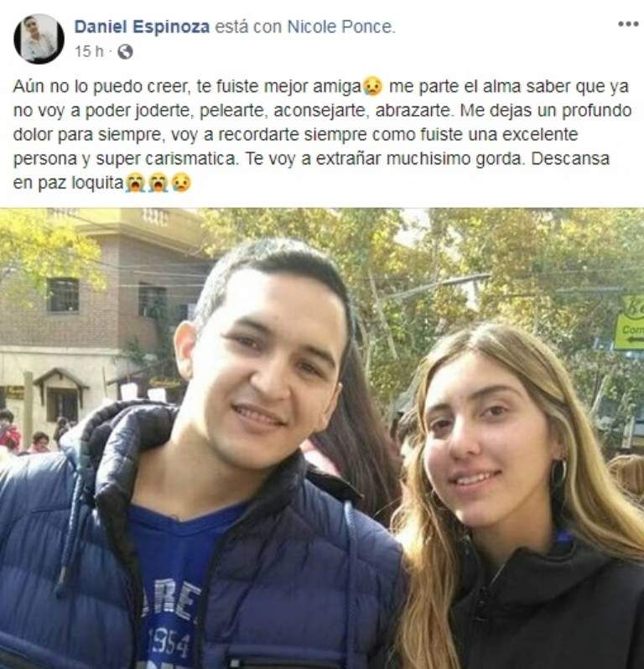Open Daniel Espinoza's round profile picture
The image size is (644, 669).
(39, 39)
